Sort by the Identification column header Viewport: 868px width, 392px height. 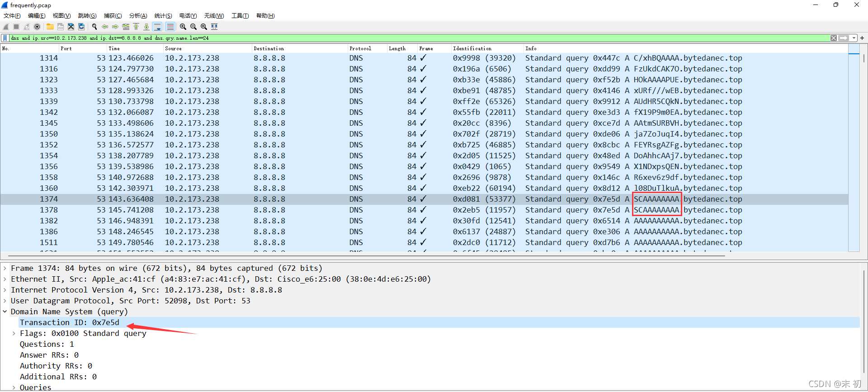[487, 48]
